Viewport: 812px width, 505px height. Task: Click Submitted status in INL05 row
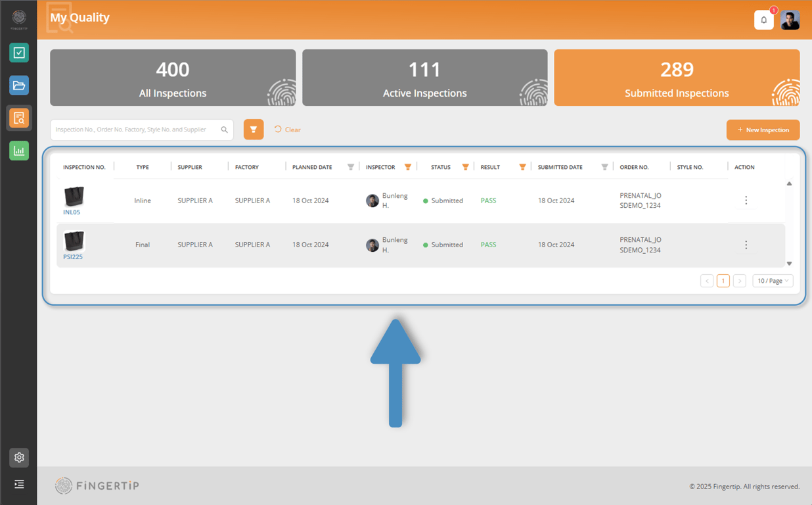coord(443,201)
